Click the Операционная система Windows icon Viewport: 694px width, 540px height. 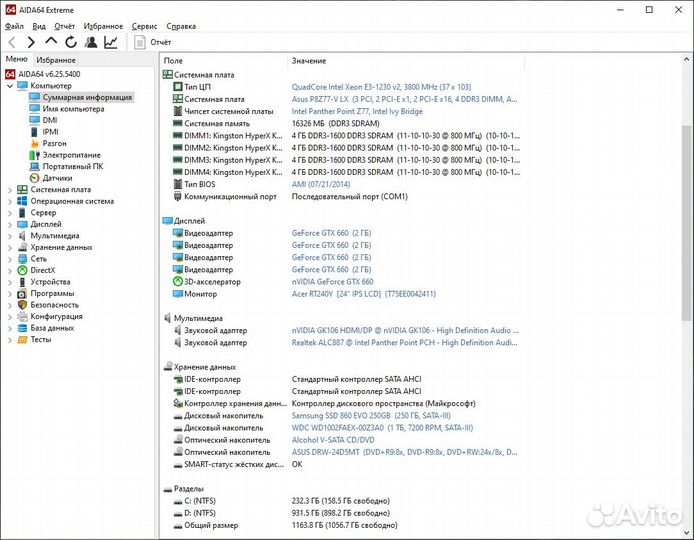pos(22,201)
